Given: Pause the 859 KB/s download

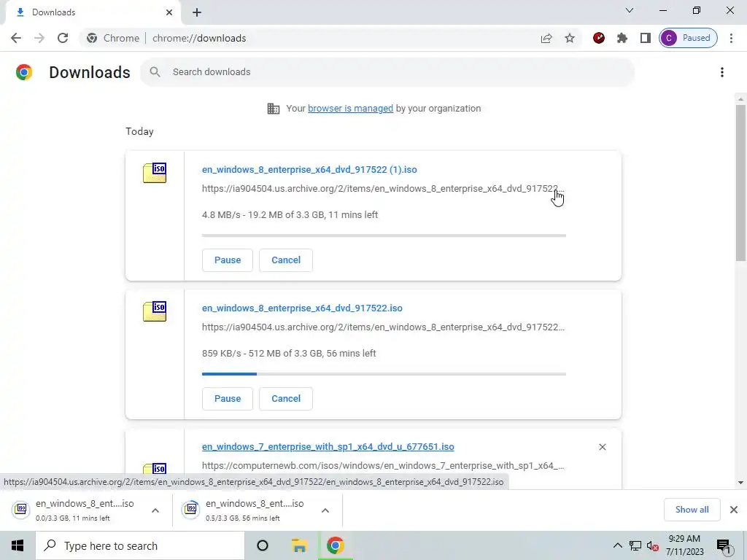Looking at the screenshot, I should tap(228, 399).
